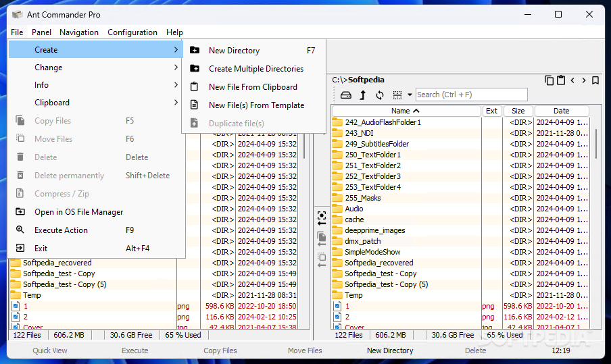Click the Copy Files bottom bar button

point(220,350)
